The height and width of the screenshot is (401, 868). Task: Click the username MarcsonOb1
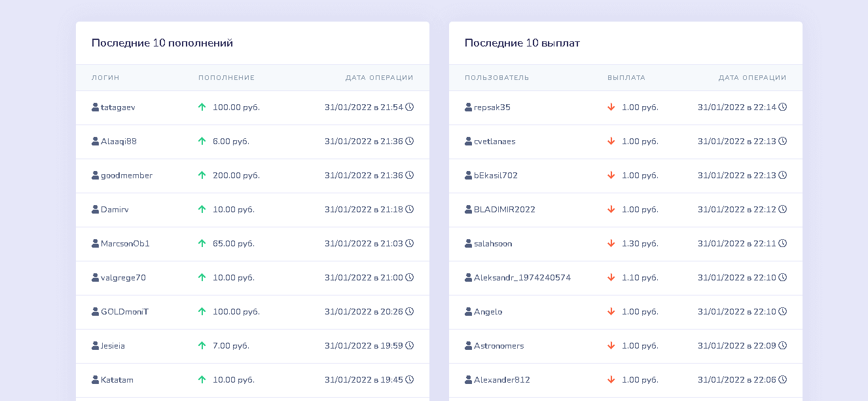(125, 243)
